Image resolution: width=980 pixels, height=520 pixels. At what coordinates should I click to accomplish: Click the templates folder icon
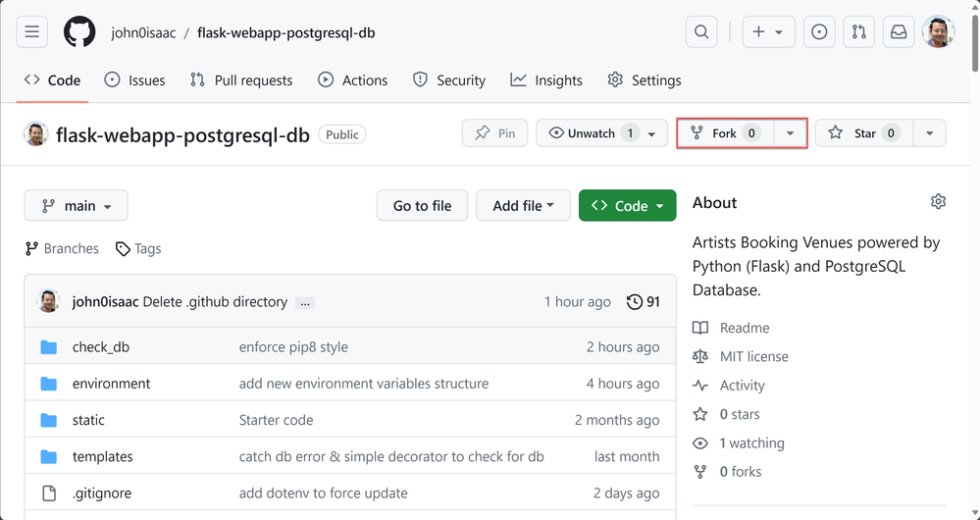[49, 457]
